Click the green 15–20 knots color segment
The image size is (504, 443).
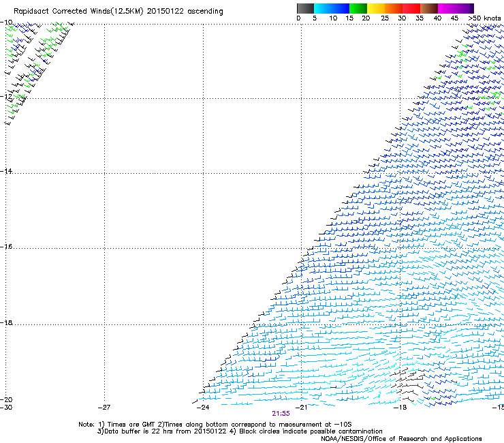tap(358, 8)
